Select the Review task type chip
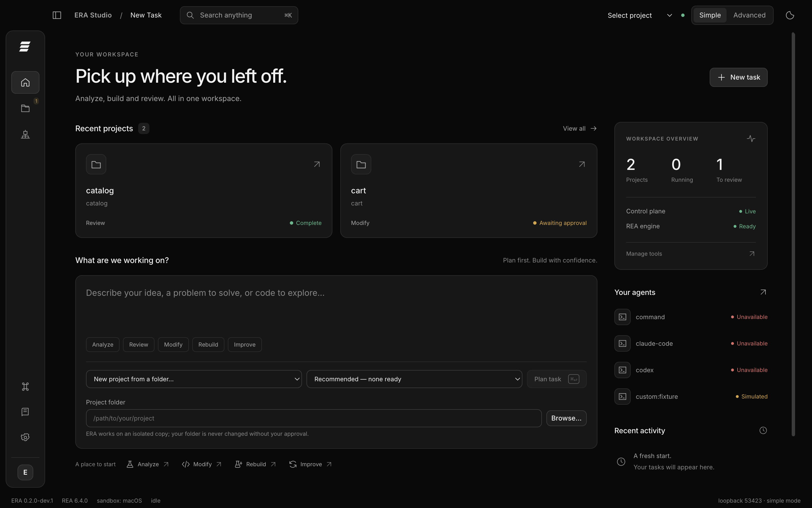Image resolution: width=812 pixels, height=508 pixels. click(x=139, y=345)
